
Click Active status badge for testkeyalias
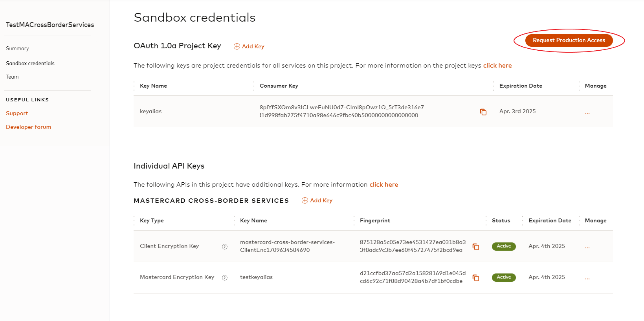pos(504,277)
